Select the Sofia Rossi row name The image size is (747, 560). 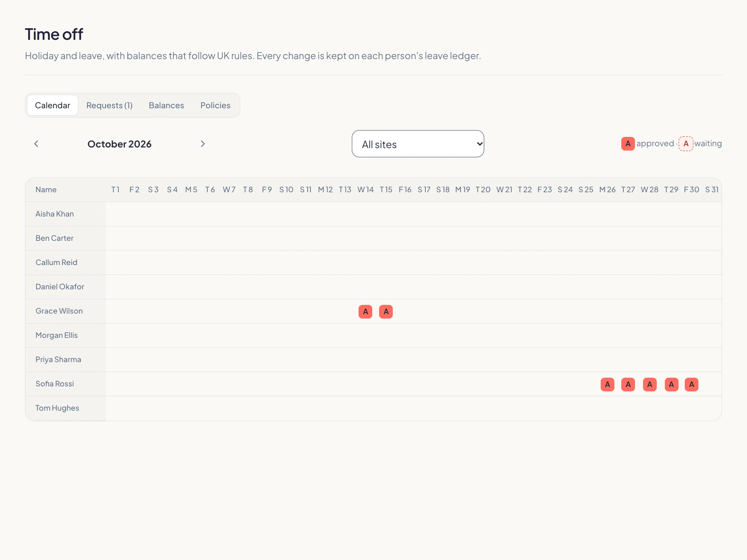click(x=55, y=384)
